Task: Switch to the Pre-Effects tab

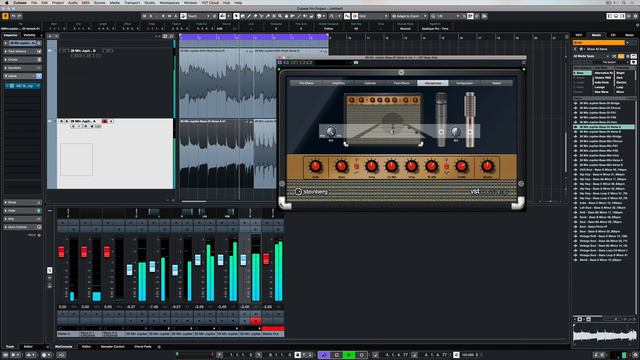Action: (x=307, y=83)
